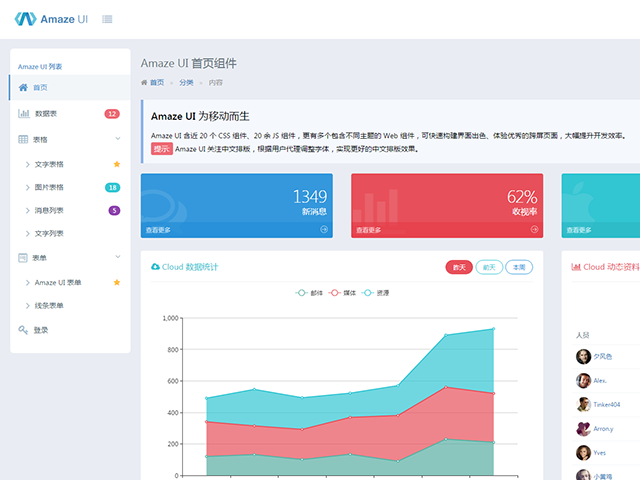The image size is (640, 480).
Task: Click arrow circle icon on 收视率 card
Action: pyautogui.click(x=534, y=229)
